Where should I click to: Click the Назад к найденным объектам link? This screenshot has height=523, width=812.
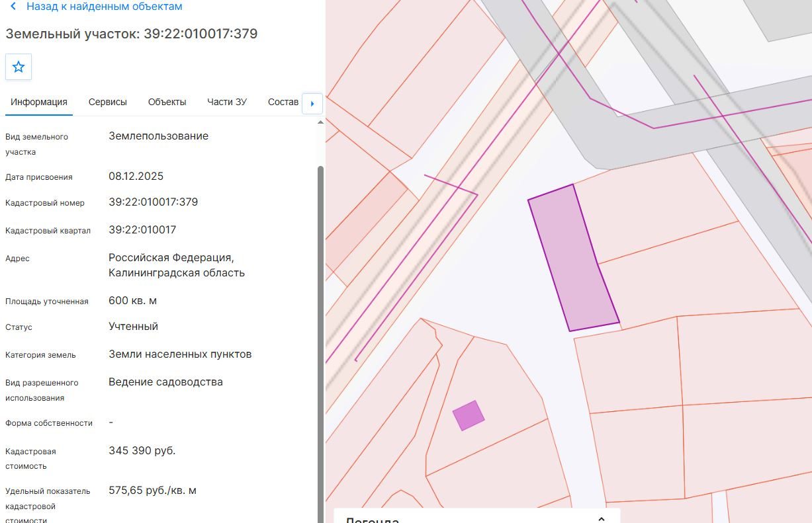pyautogui.click(x=105, y=7)
